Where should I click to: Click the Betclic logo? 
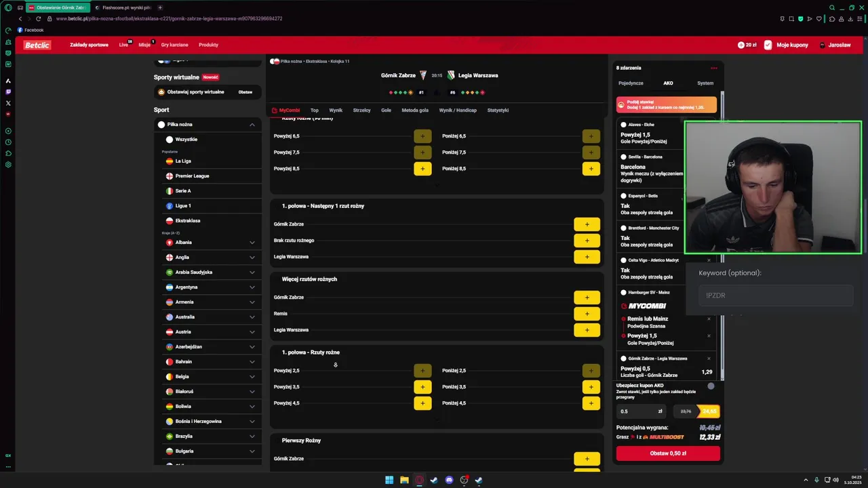tap(37, 45)
